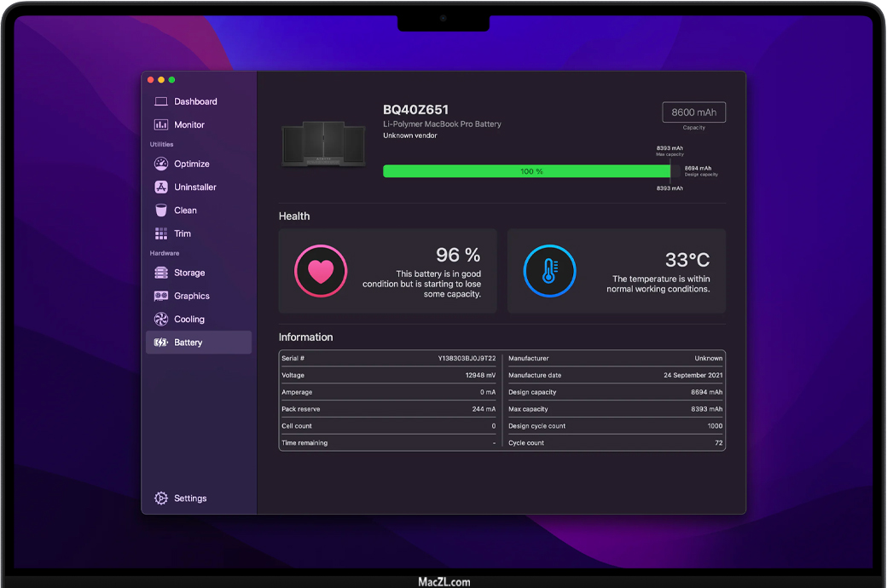This screenshot has width=887, height=588.
Task: Click the 8600 mAh capacity box
Action: pos(693,112)
